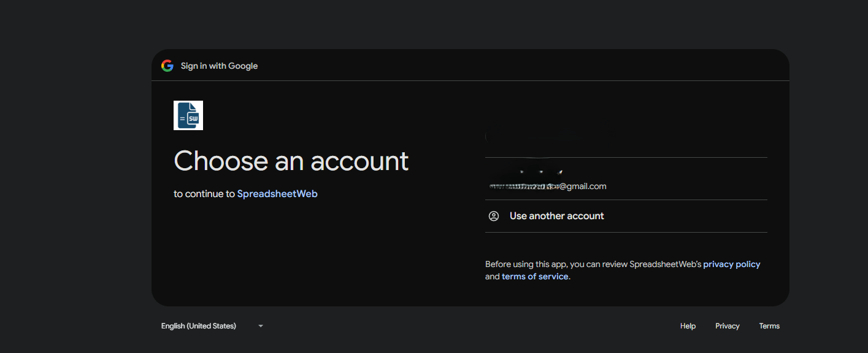Open the Terms footer link
This screenshot has height=353, width=868.
click(x=769, y=326)
